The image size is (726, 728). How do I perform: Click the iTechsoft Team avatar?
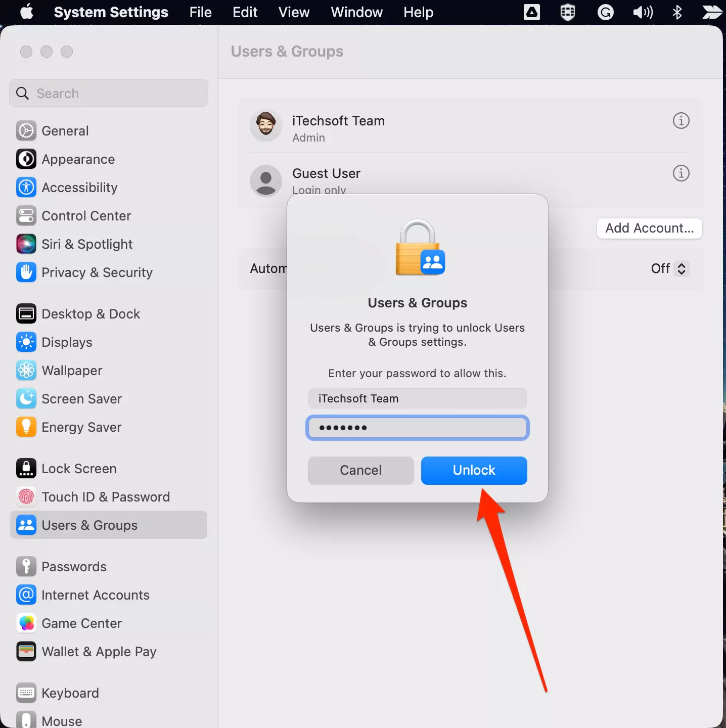[266, 126]
